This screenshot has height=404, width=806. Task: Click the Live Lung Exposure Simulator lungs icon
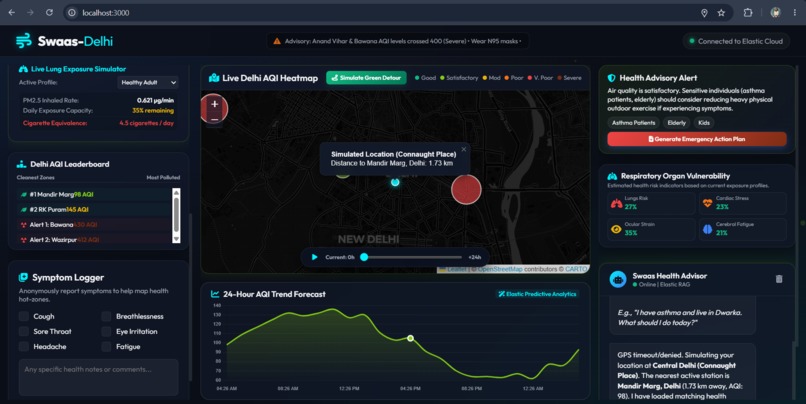pyautogui.click(x=23, y=69)
